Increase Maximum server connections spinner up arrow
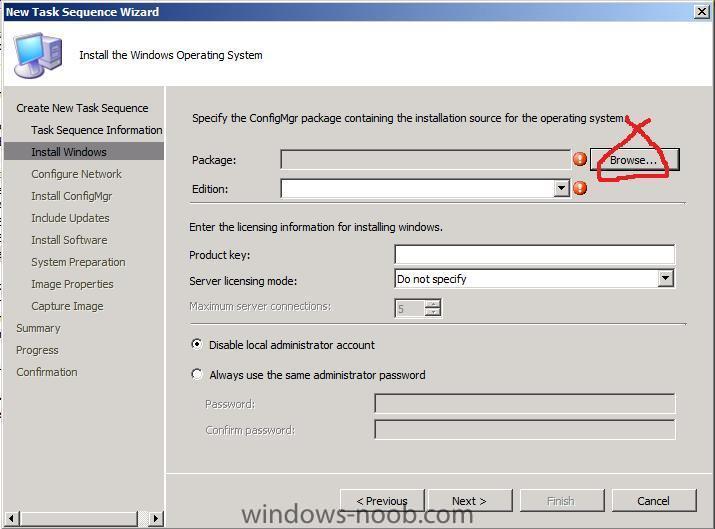715x529 pixels. tap(432, 304)
